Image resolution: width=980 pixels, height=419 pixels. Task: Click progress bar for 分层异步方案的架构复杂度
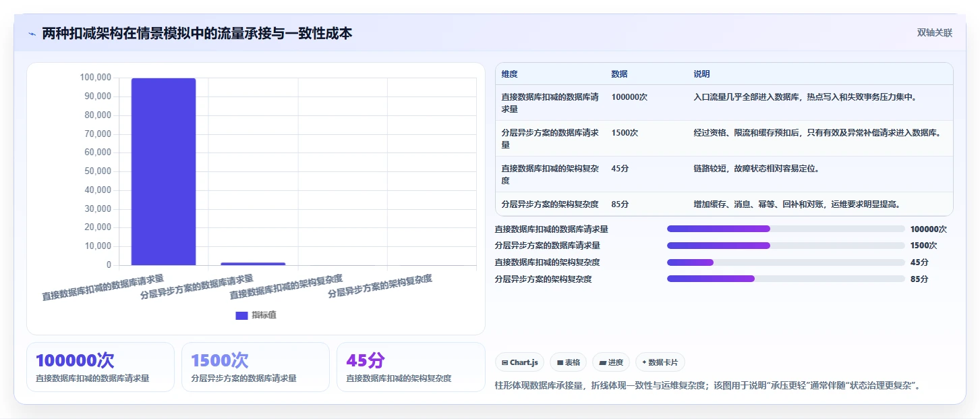tap(786, 279)
